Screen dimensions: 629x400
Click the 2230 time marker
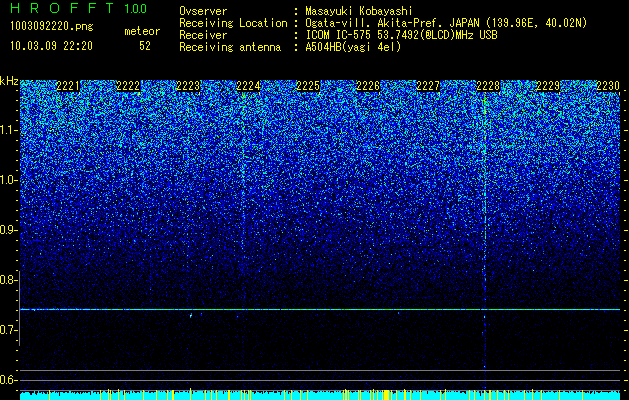click(608, 86)
